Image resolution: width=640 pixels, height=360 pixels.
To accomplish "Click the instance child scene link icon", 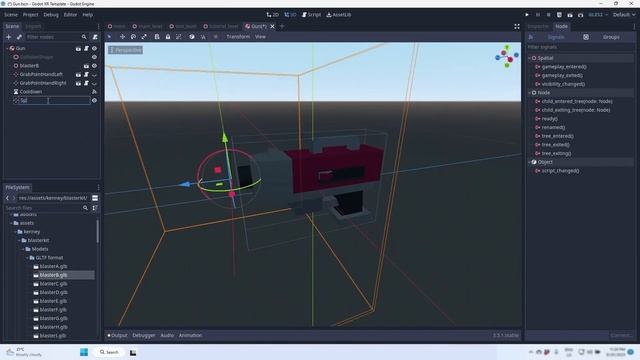I will 19,37.
